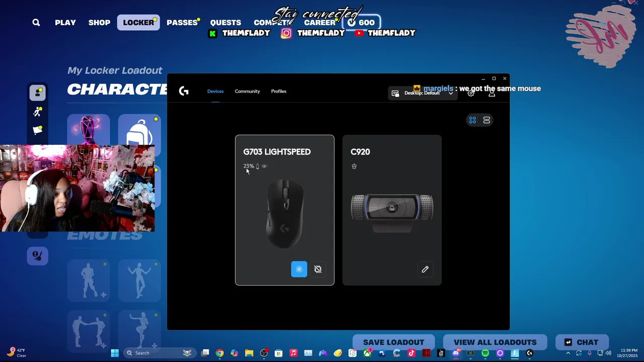Open Spotify from taskbar
Screen dimensions: 644x362
pyautogui.click(x=485, y=353)
